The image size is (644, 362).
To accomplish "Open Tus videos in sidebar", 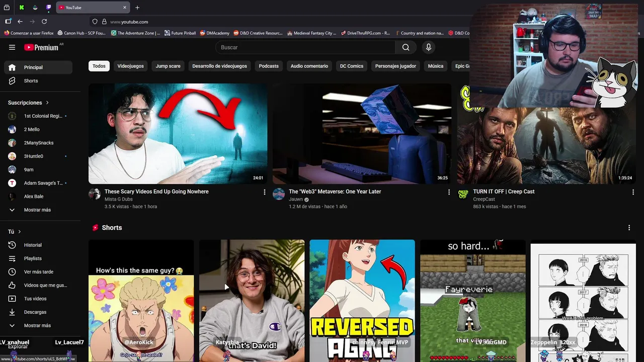I will pyautogui.click(x=38, y=299).
